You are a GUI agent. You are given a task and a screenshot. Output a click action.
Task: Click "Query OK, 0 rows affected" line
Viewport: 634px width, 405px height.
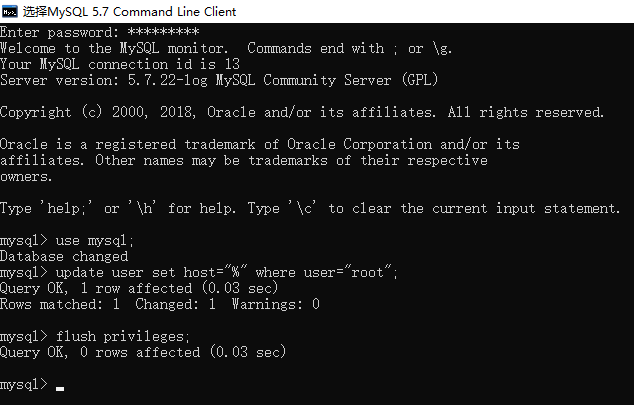coord(143,352)
